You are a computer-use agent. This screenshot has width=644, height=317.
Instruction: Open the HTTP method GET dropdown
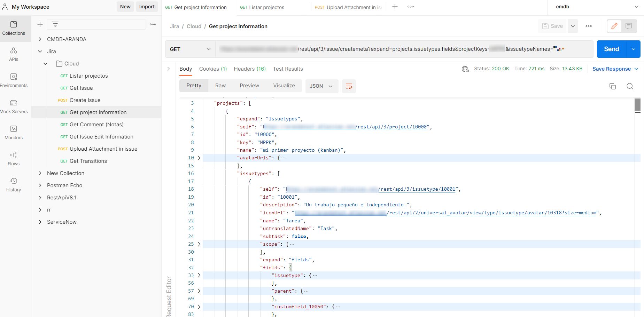click(190, 49)
